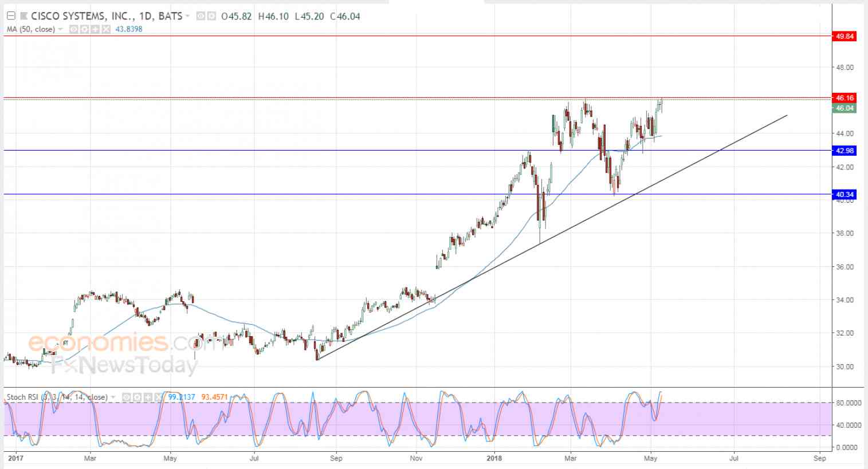The image size is (868, 469).
Task: Click the open value O45.82
Action: 236,16
